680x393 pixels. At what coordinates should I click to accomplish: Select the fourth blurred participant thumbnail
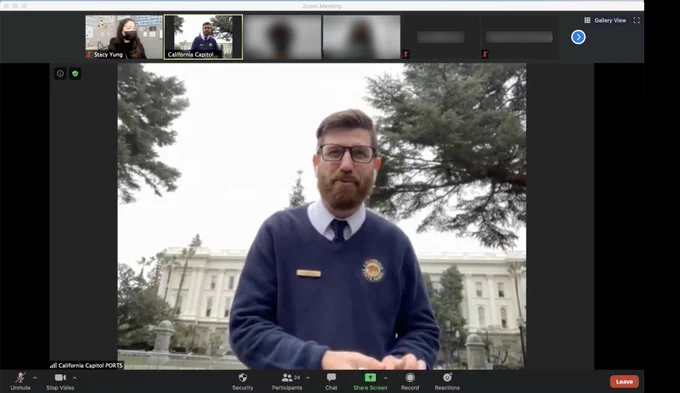point(362,37)
